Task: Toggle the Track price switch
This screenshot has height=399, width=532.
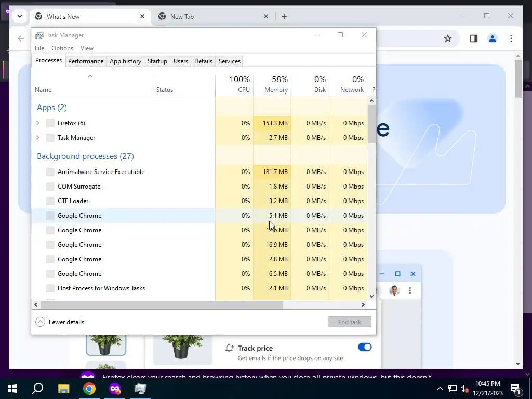Action: click(x=365, y=347)
